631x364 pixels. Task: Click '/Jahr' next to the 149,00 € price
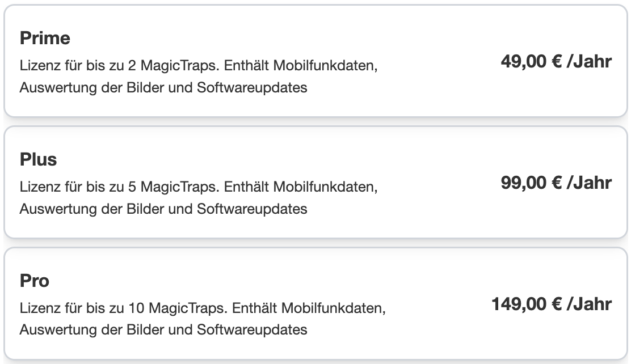[x=589, y=304]
